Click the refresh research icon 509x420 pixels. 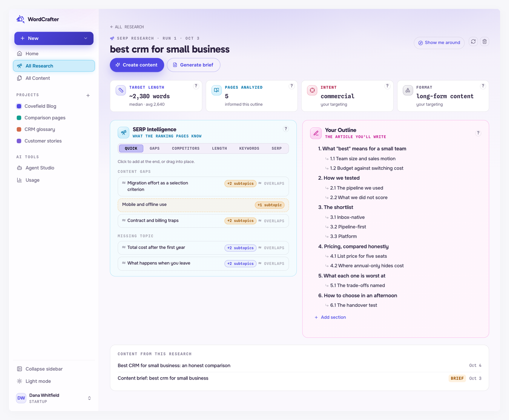coord(473,42)
